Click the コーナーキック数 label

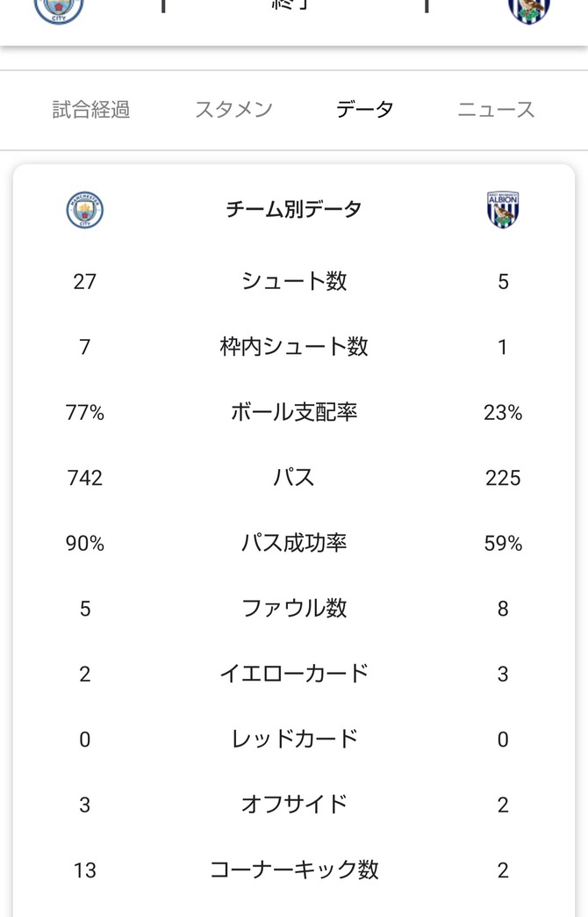(x=294, y=870)
